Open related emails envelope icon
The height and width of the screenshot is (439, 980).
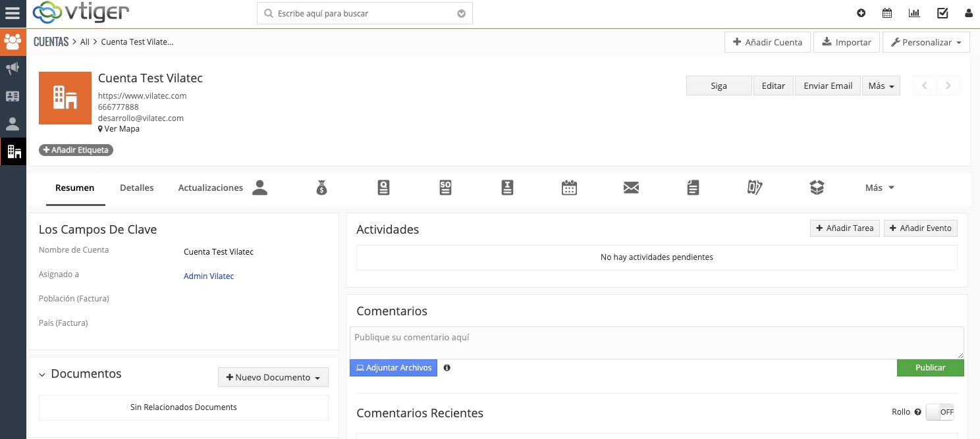pos(631,188)
